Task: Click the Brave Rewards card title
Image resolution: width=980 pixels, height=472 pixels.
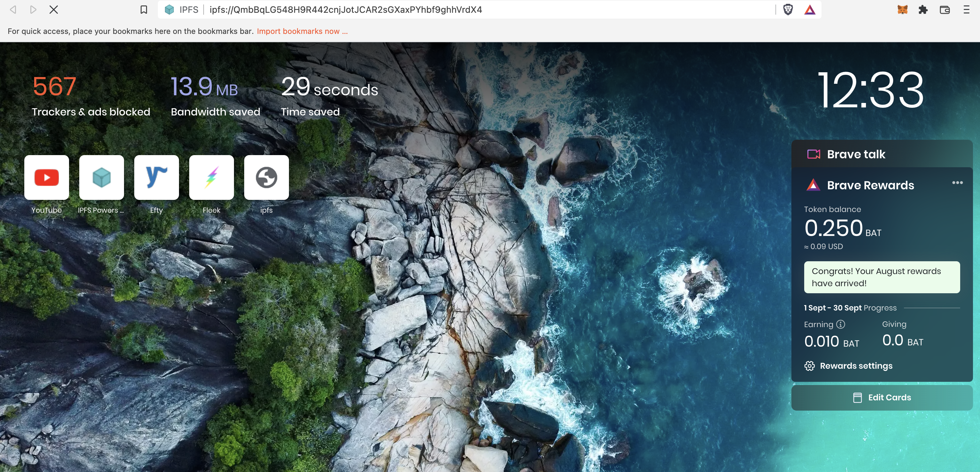Action: (x=870, y=185)
